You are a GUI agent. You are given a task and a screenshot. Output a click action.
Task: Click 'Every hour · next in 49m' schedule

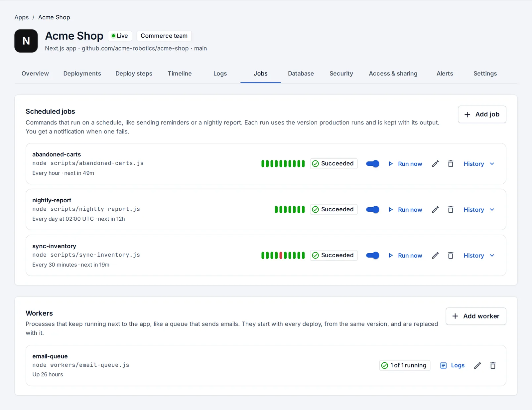coord(63,173)
